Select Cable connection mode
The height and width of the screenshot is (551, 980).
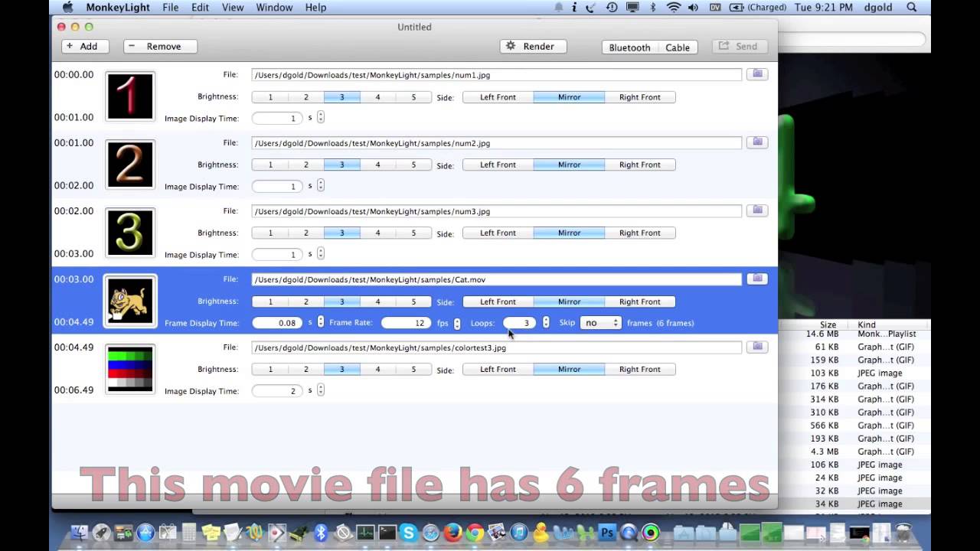click(x=678, y=47)
